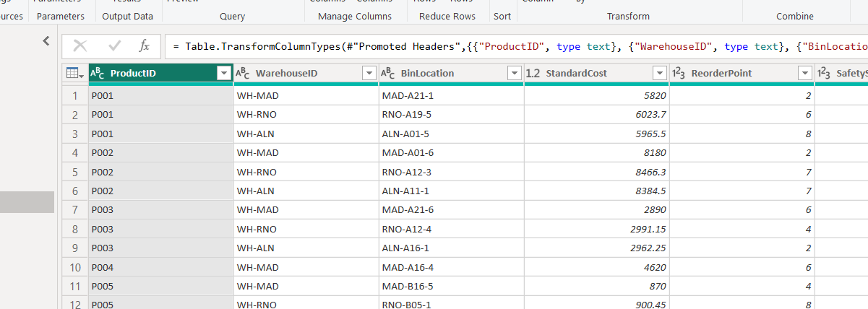868x309 pixels.
Task: Click the MAD-B16-5 bin location cell
Action: [x=451, y=286]
